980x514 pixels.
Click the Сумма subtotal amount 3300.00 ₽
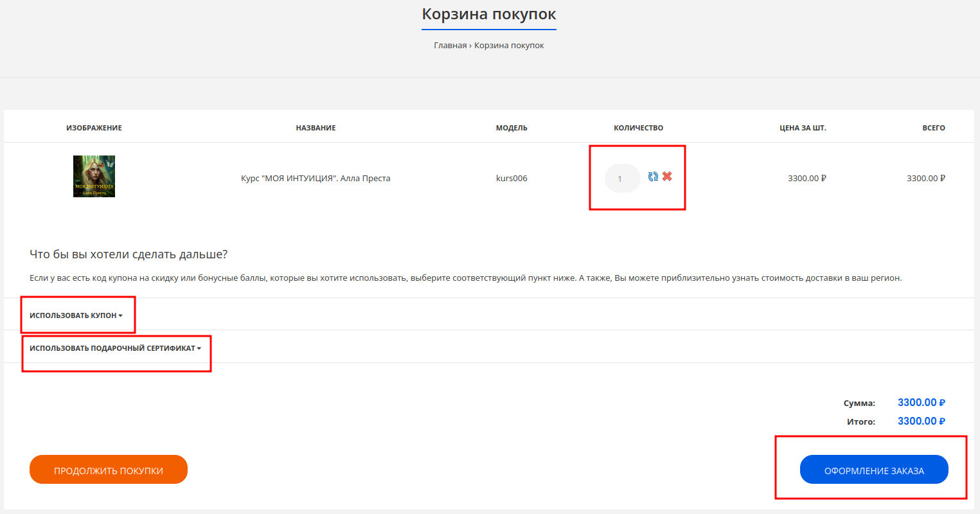point(921,403)
